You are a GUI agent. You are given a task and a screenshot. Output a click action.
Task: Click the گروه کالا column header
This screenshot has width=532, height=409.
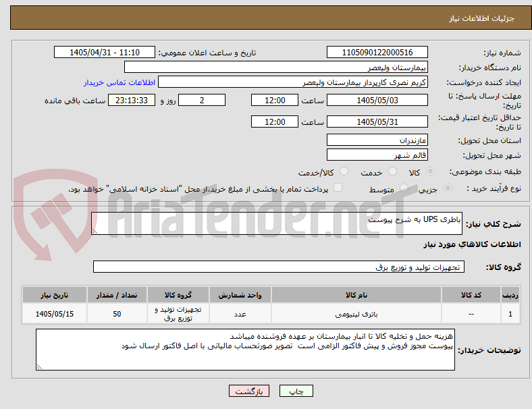coord(178,295)
